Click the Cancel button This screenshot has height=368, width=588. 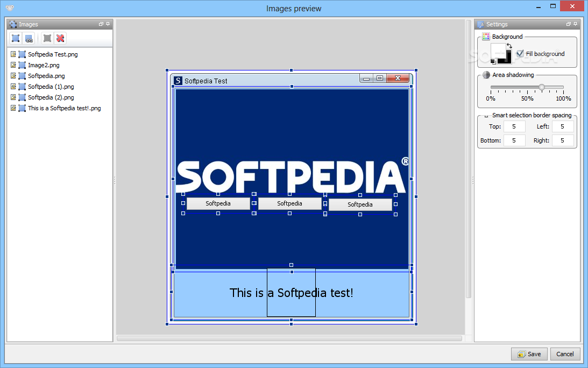pyautogui.click(x=565, y=354)
